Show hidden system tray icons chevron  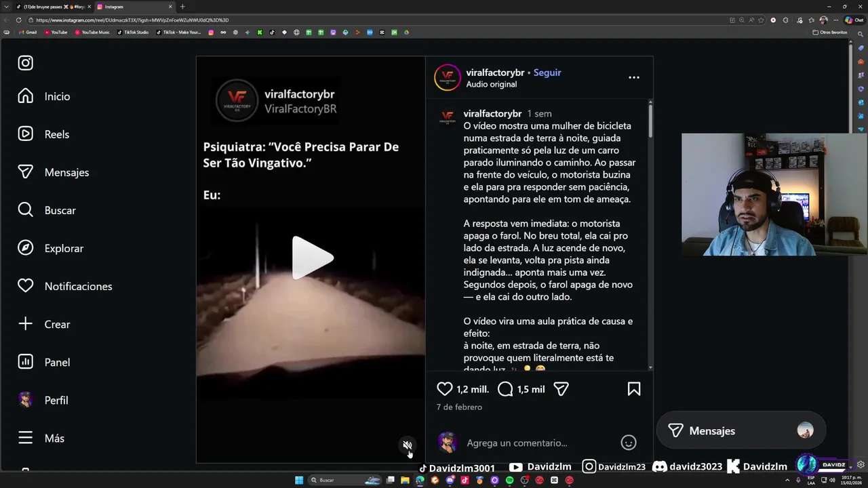pyautogui.click(x=788, y=480)
